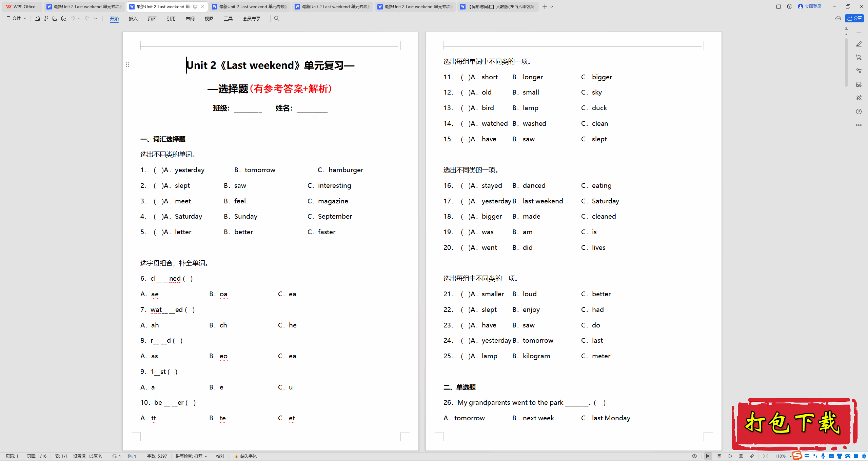This screenshot has width=868, height=461.
Task: Open the 插入 ribbon tab
Action: pyautogui.click(x=133, y=19)
